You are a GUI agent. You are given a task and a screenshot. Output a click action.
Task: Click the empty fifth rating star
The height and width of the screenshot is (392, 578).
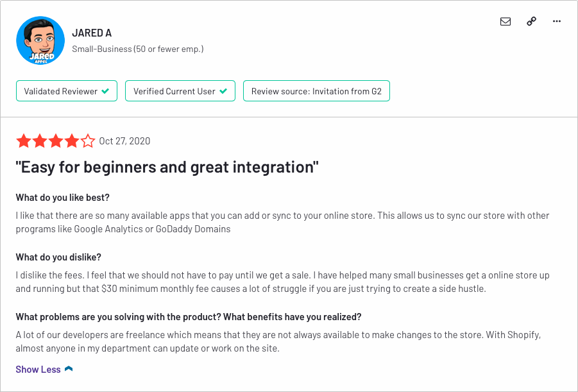tap(88, 141)
